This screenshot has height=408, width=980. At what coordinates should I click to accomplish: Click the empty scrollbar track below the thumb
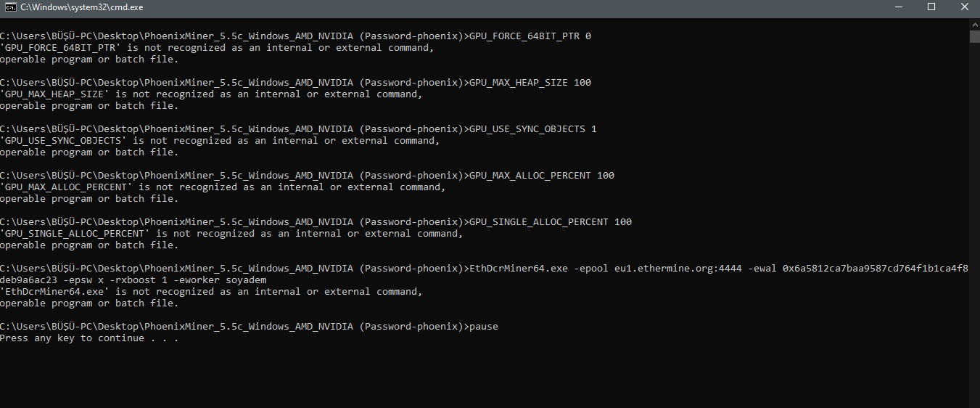974,218
